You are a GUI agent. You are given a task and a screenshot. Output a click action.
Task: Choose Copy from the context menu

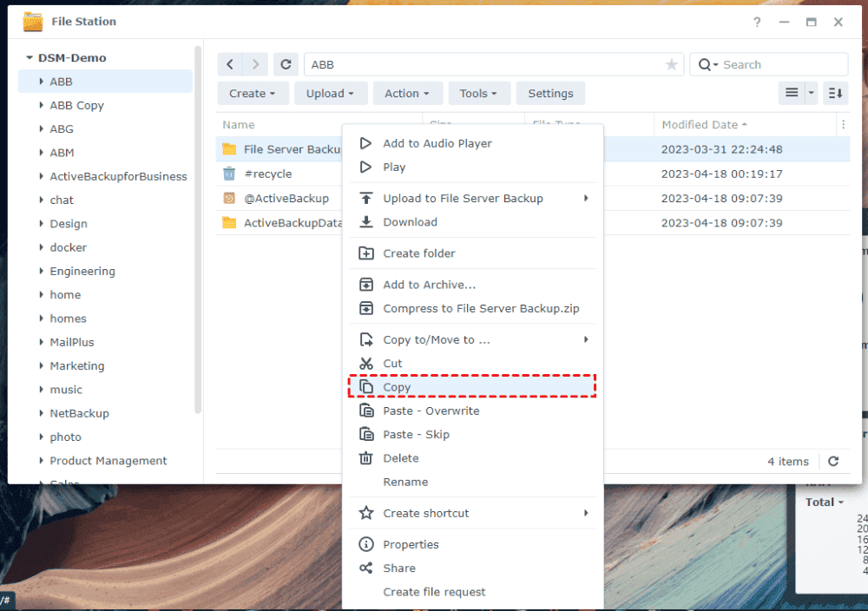point(472,387)
